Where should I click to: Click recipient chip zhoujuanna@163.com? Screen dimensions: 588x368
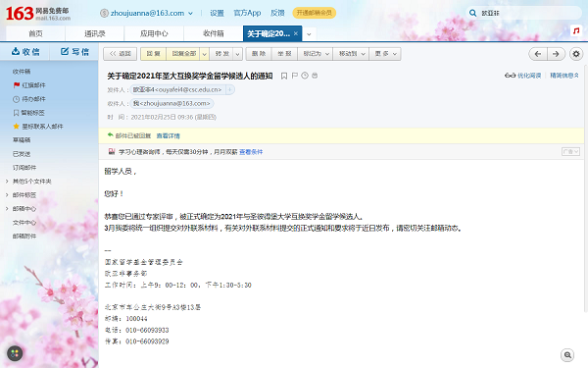point(171,103)
